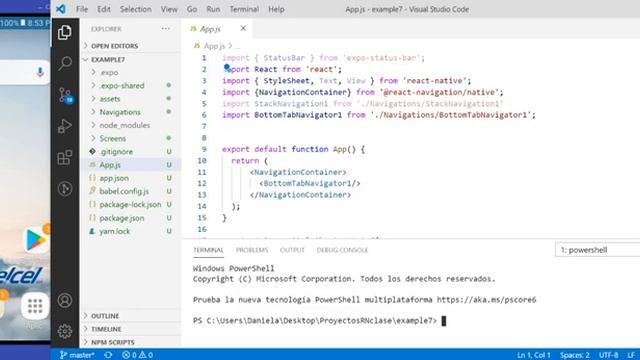The image size is (640, 360).
Task: Collapse the EXAMPLE7 folder section
Action: pos(131,59)
